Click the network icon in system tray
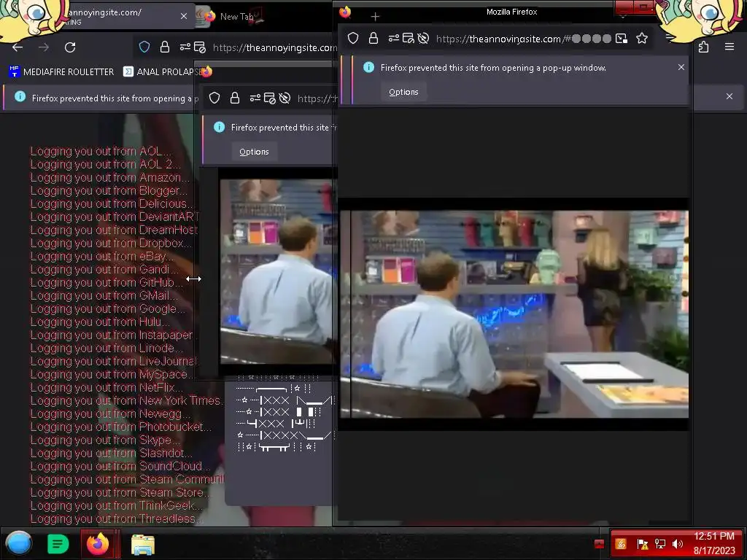This screenshot has height=560, width=747. pos(660,544)
